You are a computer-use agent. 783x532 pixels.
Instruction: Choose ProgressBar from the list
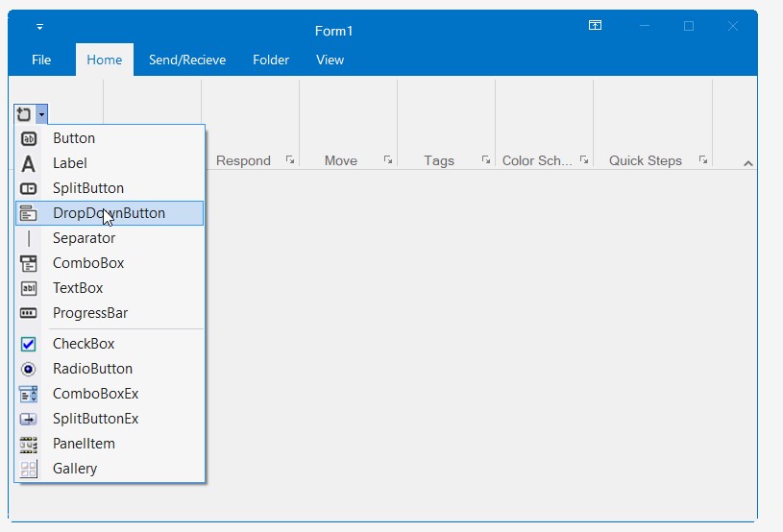(x=110, y=313)
